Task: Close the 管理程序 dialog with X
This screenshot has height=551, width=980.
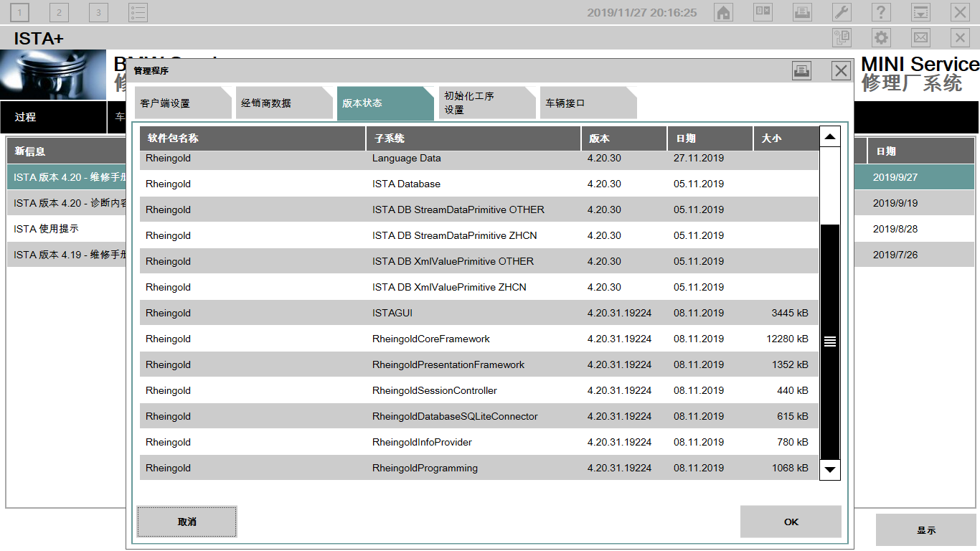Action: (842, 70)
